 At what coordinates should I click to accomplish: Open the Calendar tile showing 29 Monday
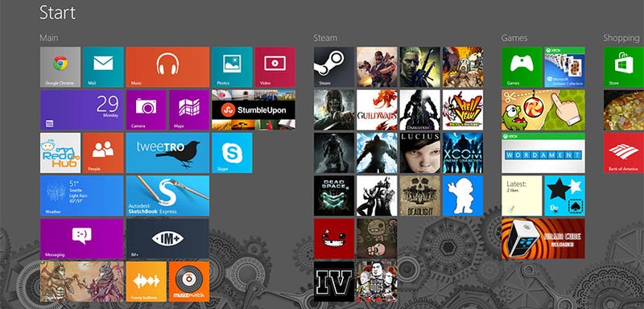pos(82,110)
